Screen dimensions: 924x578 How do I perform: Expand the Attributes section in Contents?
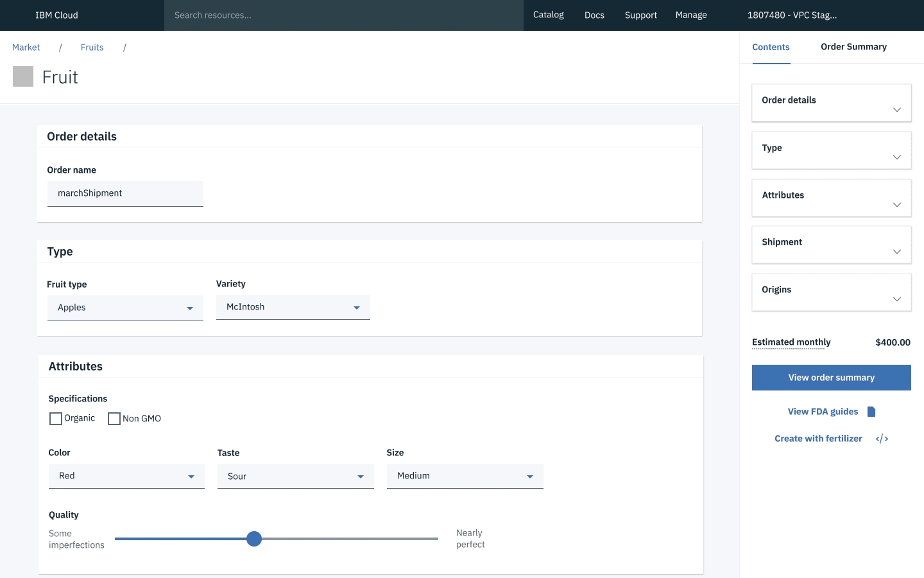point(832,198)
